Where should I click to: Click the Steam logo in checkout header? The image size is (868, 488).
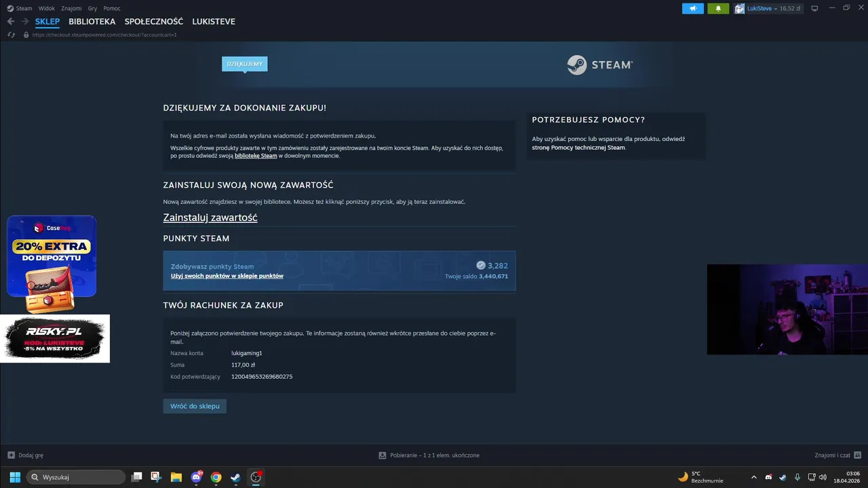pyautogui.click(x=600, y=65)
